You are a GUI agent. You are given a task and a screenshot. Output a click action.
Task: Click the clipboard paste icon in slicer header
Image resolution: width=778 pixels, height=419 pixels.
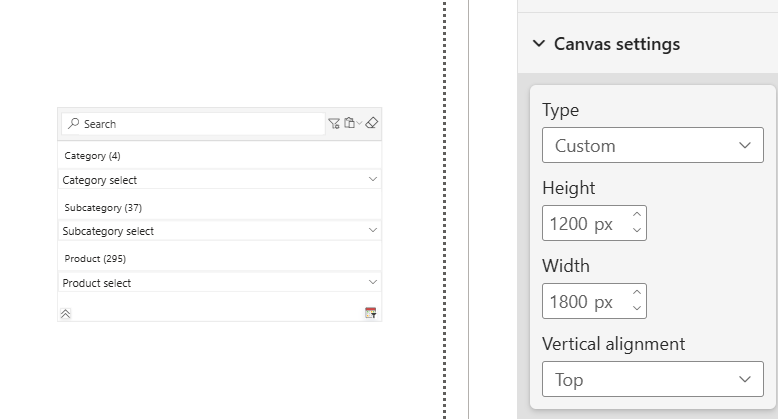(350, 123)
